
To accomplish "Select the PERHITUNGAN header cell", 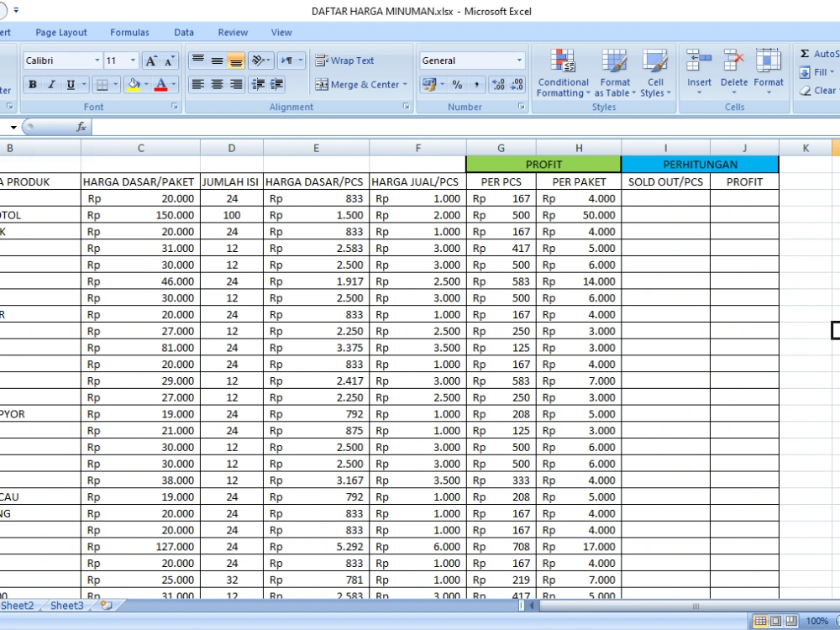I will 700,165.
